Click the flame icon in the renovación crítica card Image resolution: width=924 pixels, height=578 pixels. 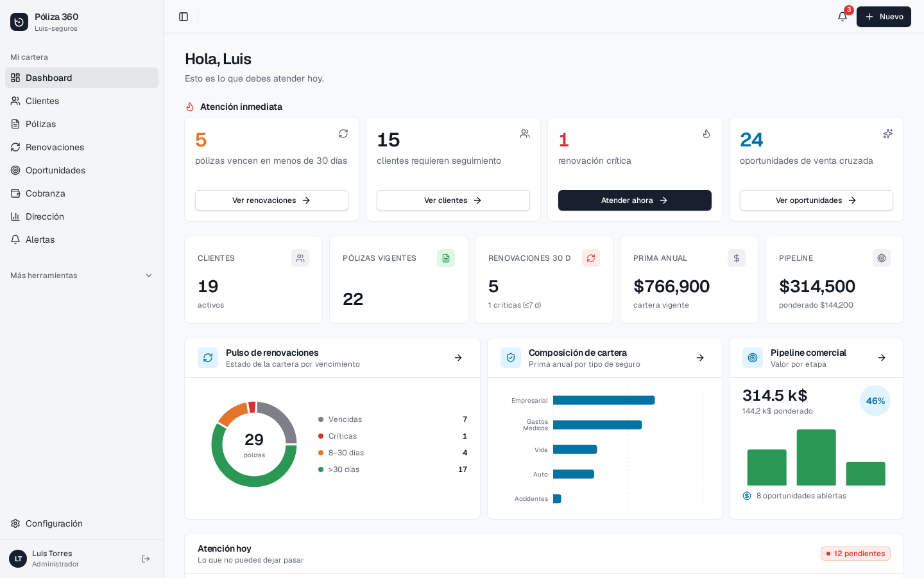[706, 134]
